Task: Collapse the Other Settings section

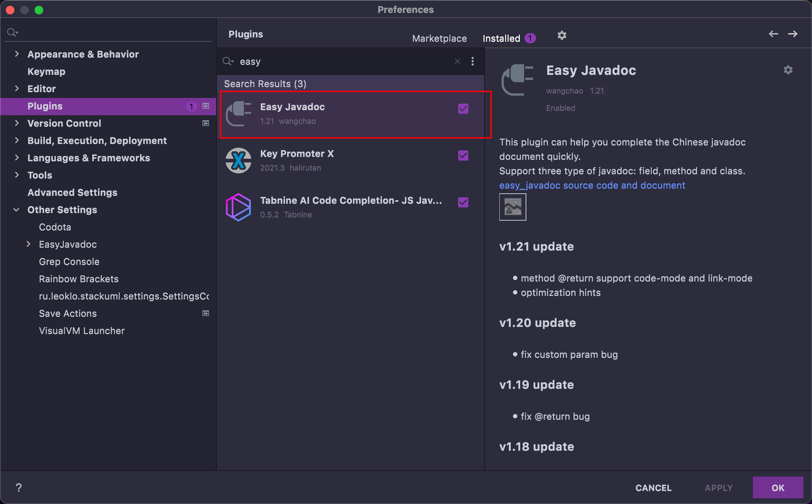Action: click(17, 210)
